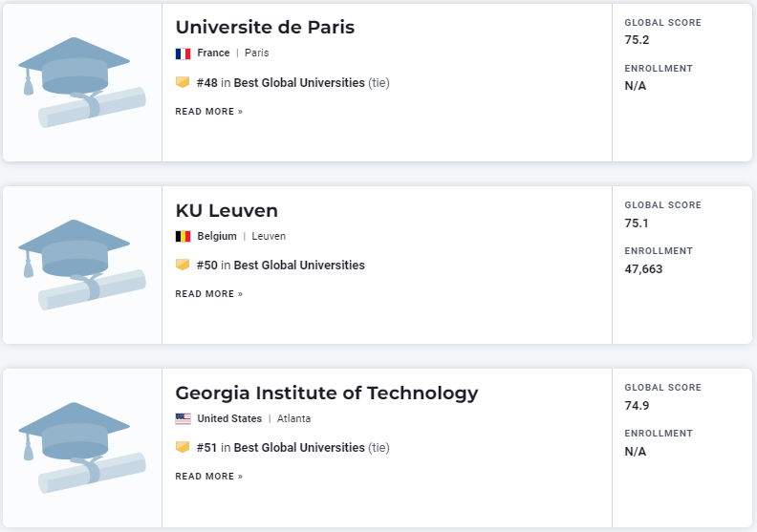Click the ranking badge icon beside #50

183,265
